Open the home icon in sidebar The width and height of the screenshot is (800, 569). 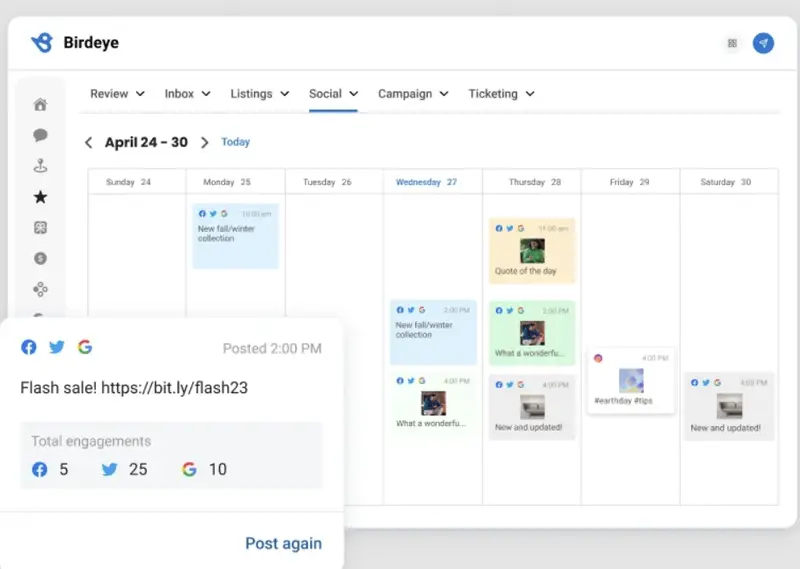tap(41, 105)
